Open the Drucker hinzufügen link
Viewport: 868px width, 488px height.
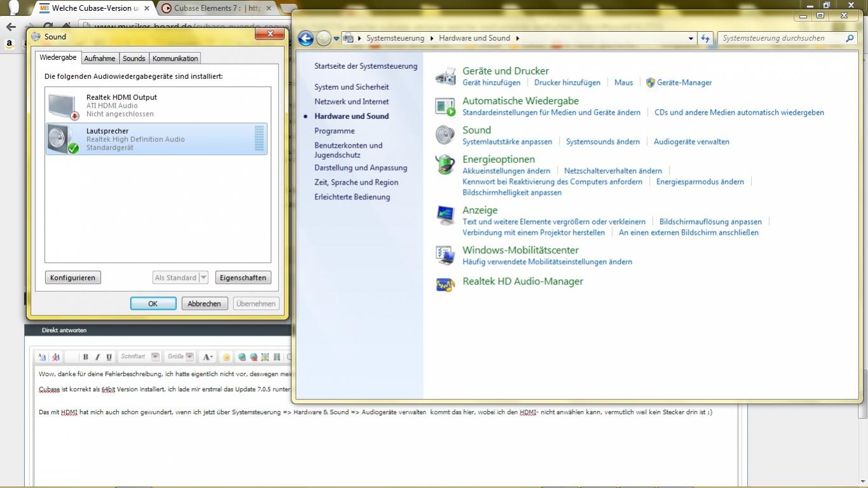567,83
